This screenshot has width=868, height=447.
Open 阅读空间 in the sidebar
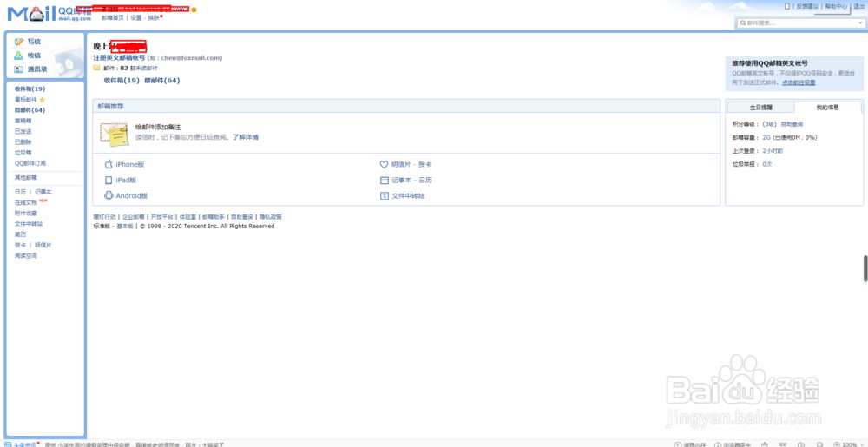point(26,255)
